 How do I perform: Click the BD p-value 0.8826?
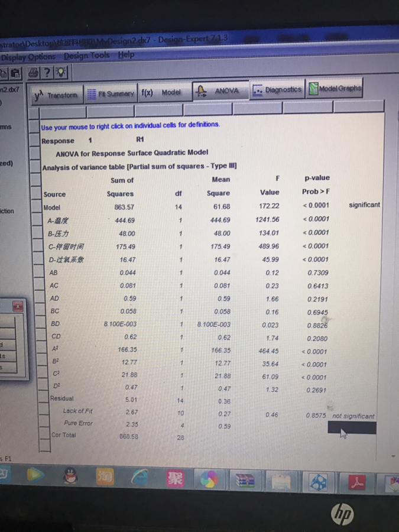coord(317,326)
